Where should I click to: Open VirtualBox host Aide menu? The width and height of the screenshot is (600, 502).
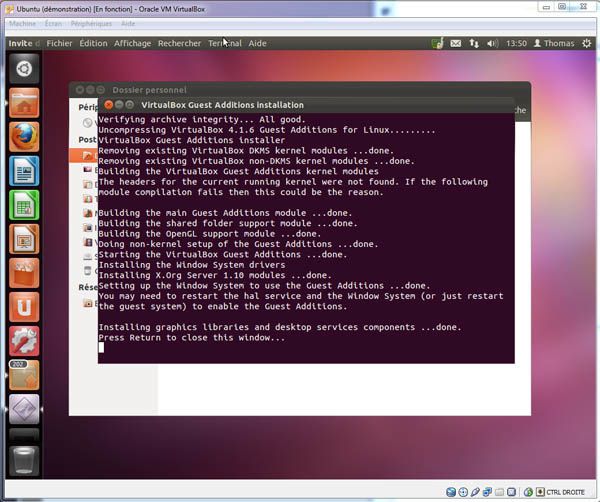tap(128, 24)
